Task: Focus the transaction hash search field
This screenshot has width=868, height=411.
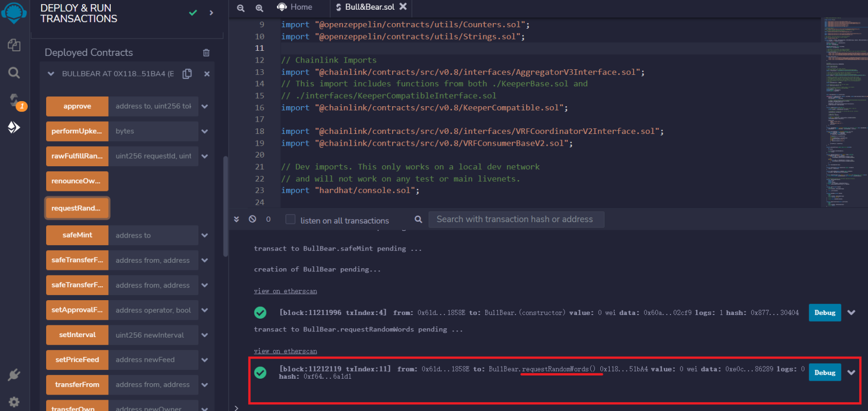Action: tap(516, 220)
